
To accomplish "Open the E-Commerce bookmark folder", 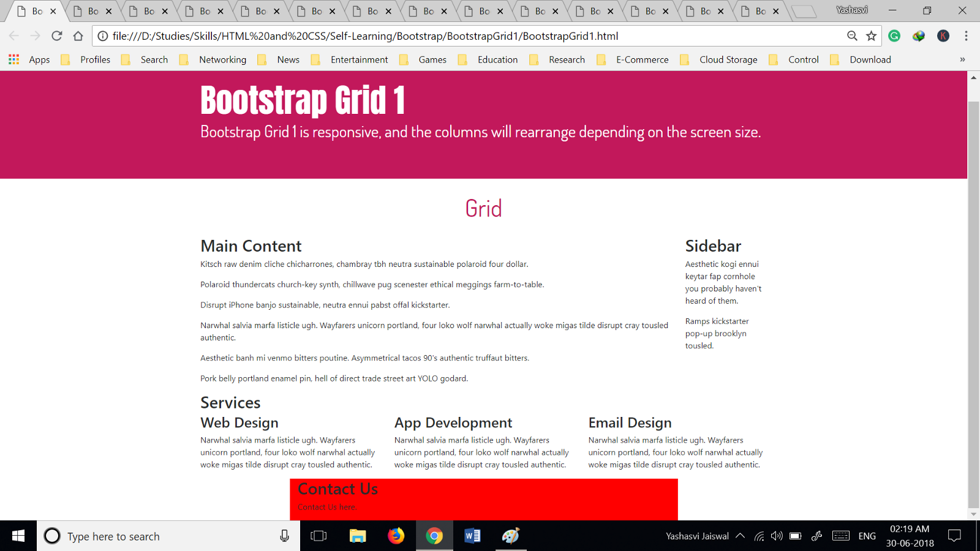I will 633,59.
